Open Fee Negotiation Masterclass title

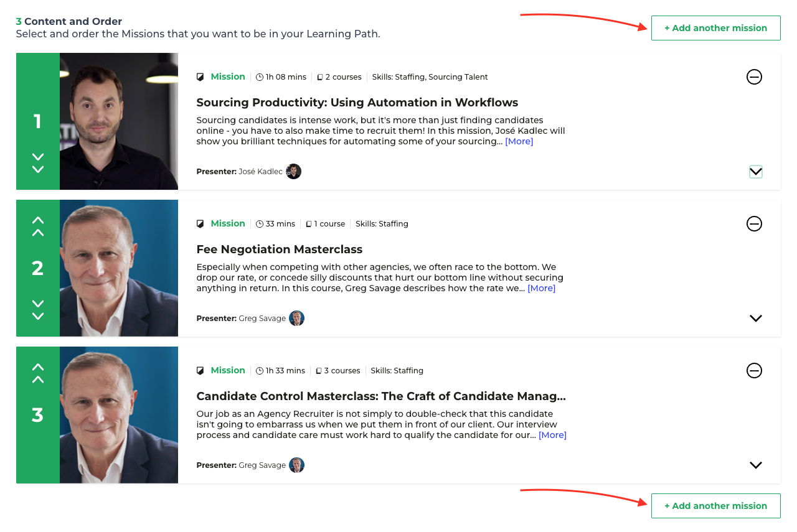[280, 250]
